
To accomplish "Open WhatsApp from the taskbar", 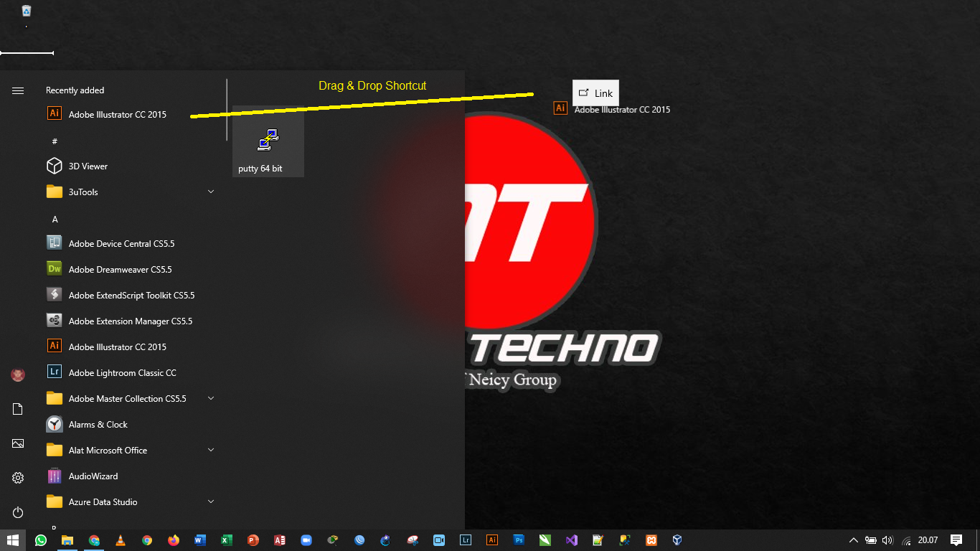I will click(x=40, y=540).
